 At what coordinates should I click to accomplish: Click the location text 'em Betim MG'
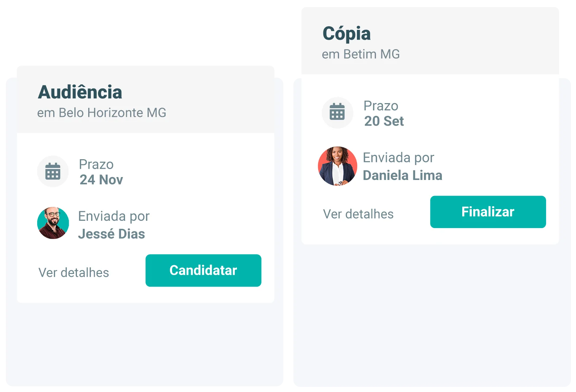click(361, 54)
